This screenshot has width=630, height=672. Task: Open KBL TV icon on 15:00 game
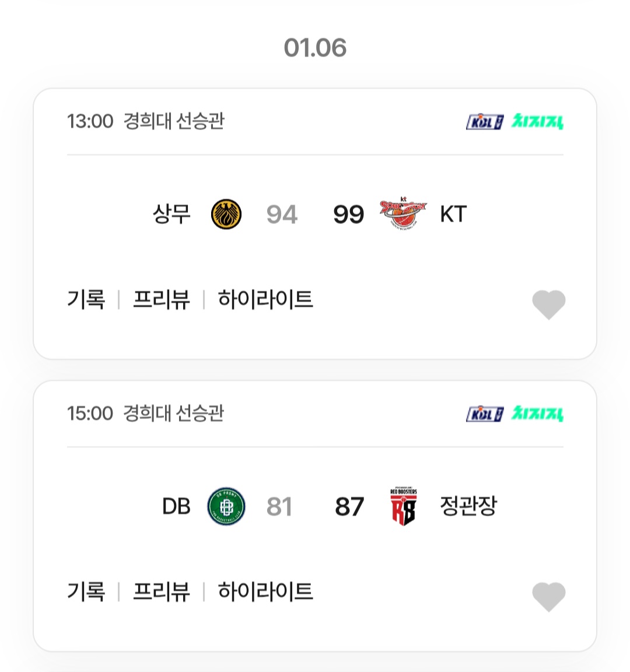click(484, 414)
